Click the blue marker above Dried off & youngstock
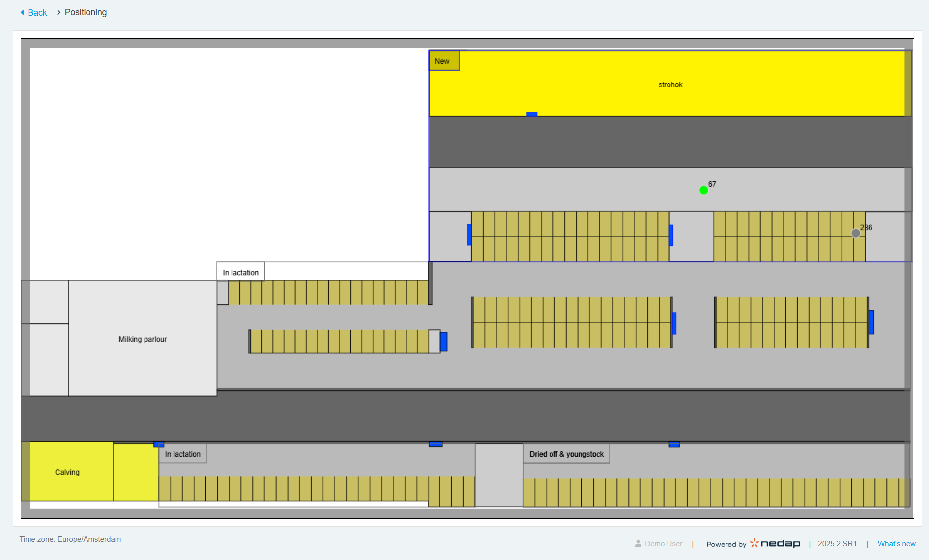This screenshot has height=560, width=929. [x=674, y=444]
